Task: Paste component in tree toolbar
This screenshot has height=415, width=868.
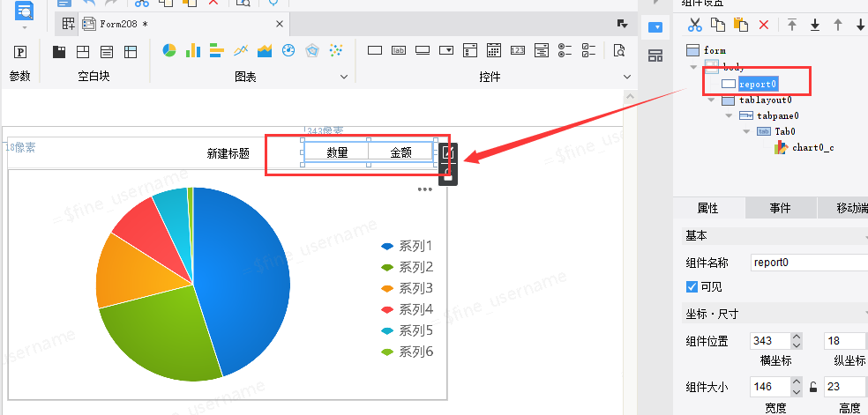Action: (x=741, y=25)
